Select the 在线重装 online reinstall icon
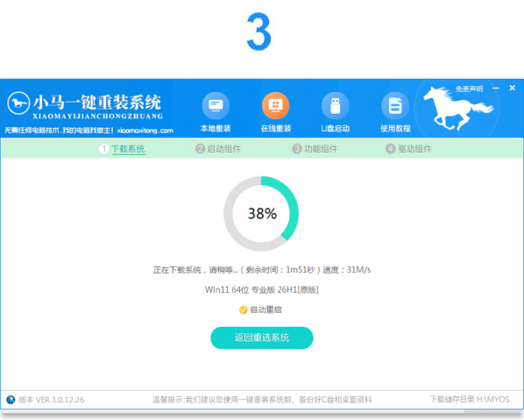This screenshot has height=420, width=524. coord(275,106)
